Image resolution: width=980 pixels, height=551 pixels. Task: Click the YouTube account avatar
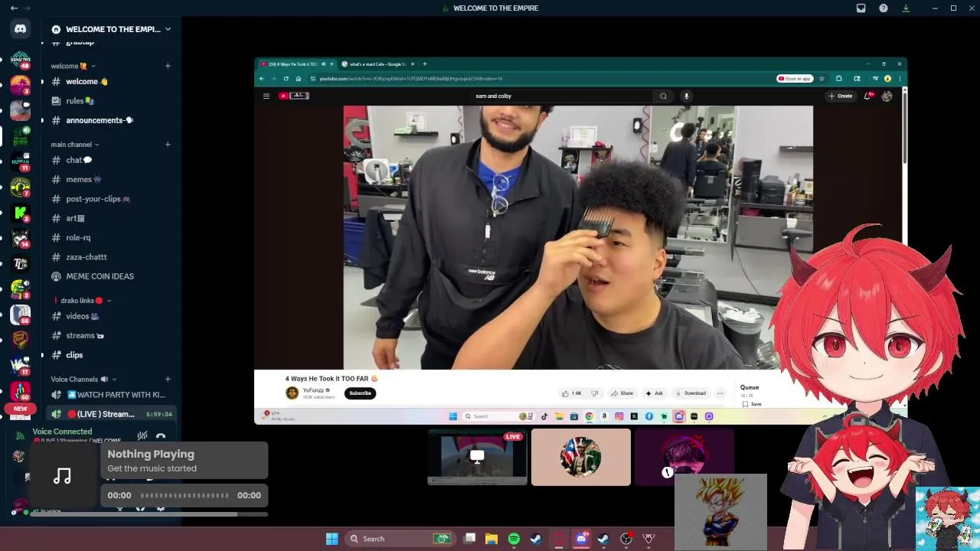[887, 96]
